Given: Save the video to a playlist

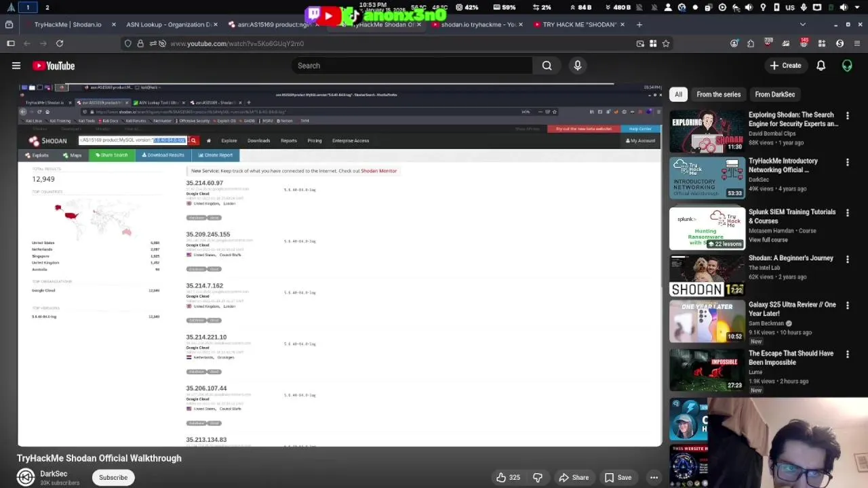Looking at the screenshot, I should coord(618,477).
